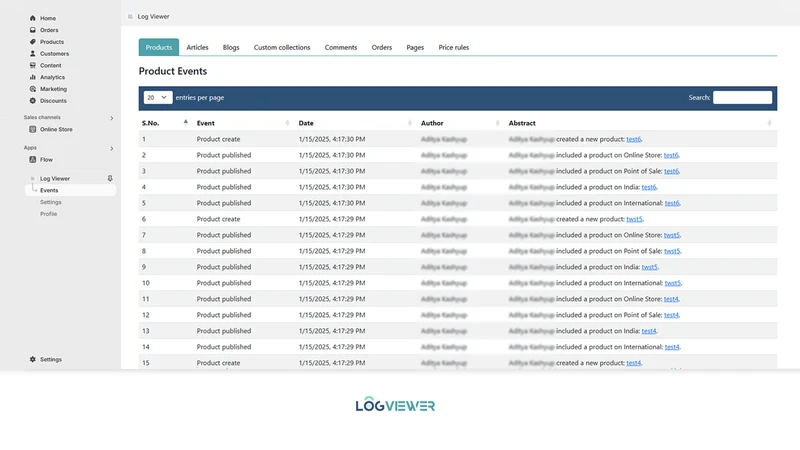Viewport: 800px width, 450px height.
Task: Click the Product Events heading
Action: 173,71
